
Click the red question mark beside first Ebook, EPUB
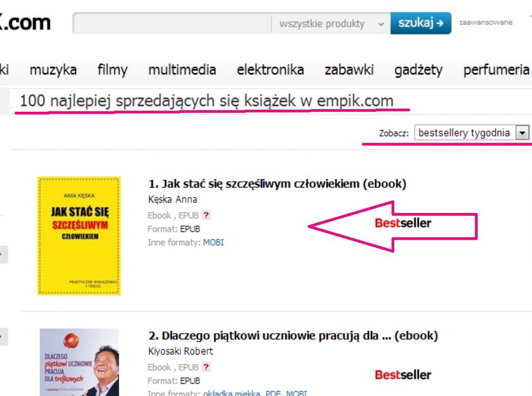pyautogui.click(x=206, y=215)
